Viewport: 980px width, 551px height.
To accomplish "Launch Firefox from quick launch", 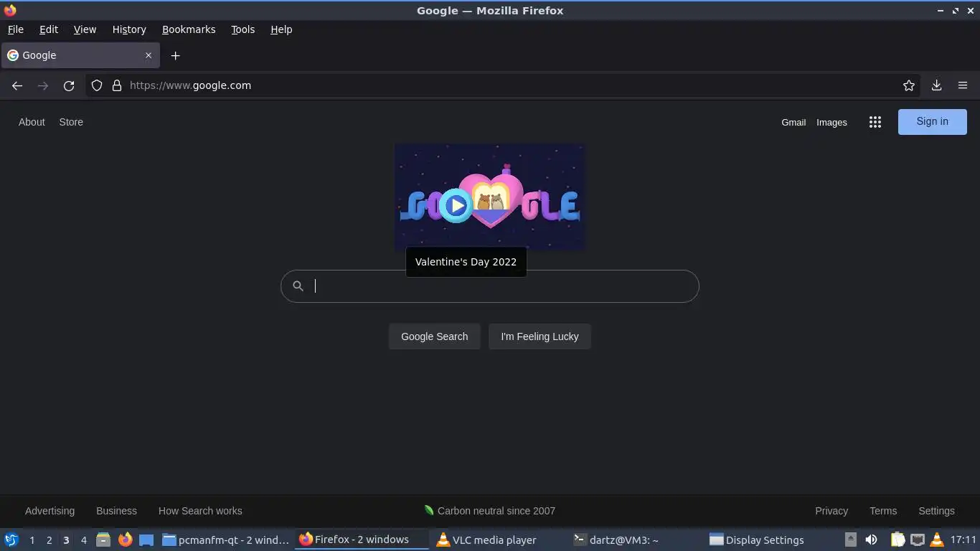I will (125, 540).
